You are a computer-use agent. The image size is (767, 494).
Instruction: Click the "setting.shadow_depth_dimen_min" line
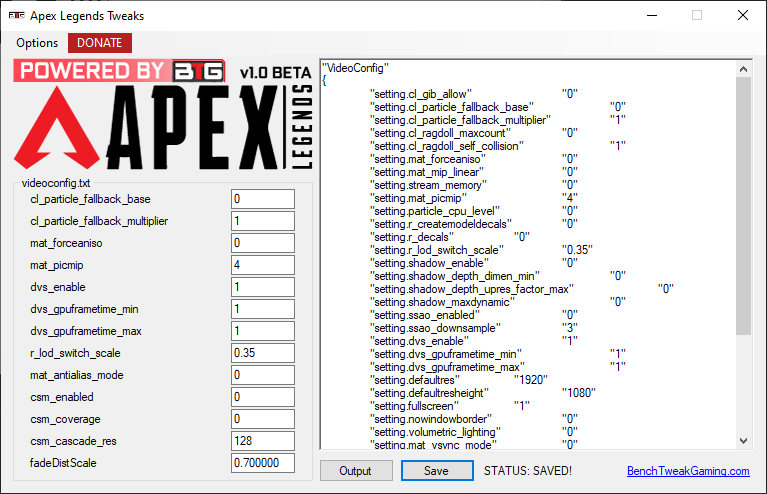(x=498, y=276)
